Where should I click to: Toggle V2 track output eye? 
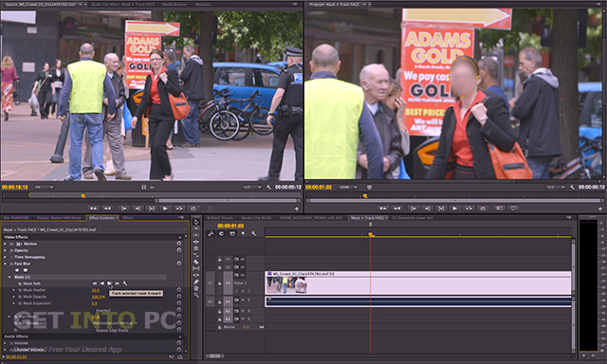pos(243,267)
